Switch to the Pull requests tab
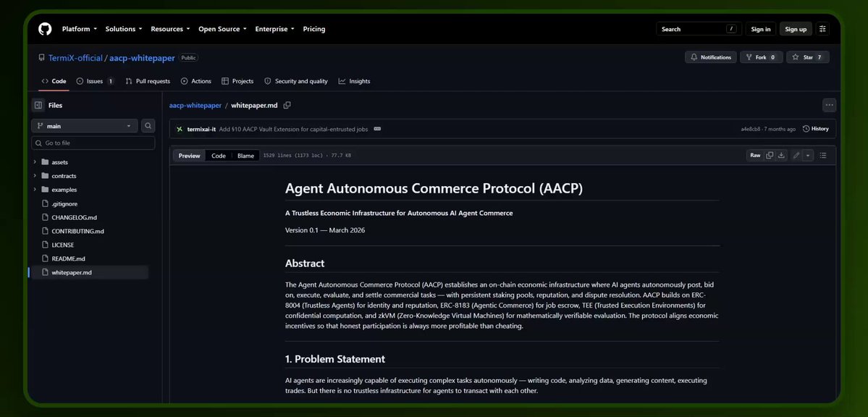This screenshot has width=868, height=417. (148, 81)
